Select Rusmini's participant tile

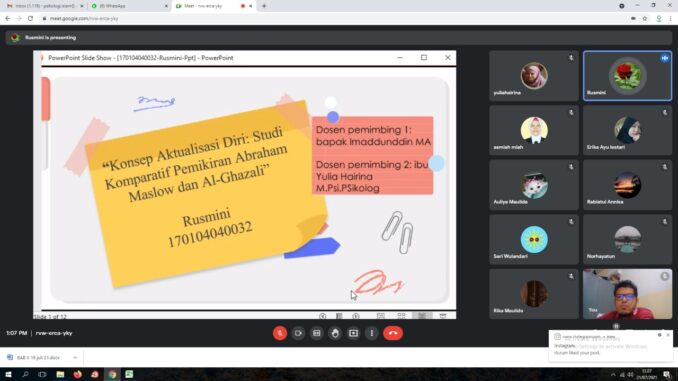pos(627,76)
